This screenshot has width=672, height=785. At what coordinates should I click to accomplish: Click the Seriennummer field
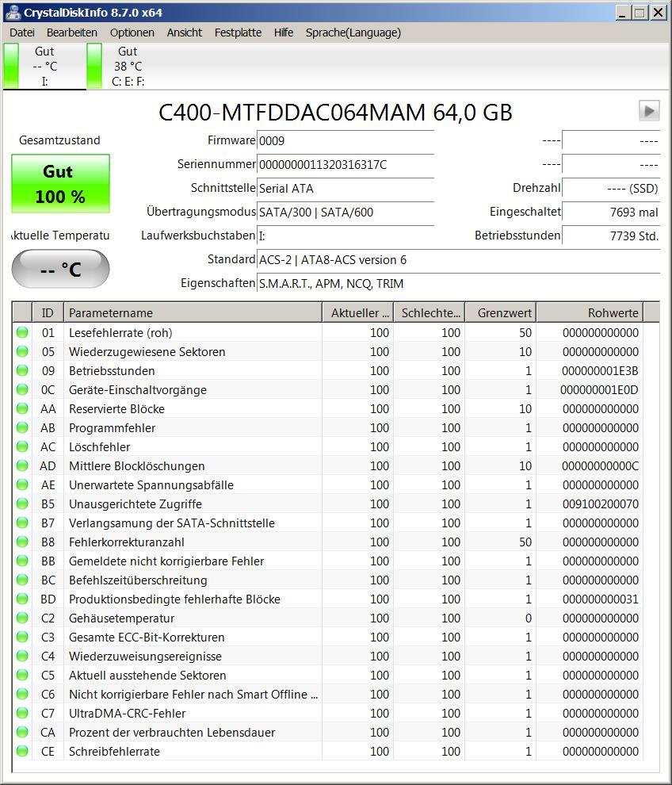click(346, 164)
